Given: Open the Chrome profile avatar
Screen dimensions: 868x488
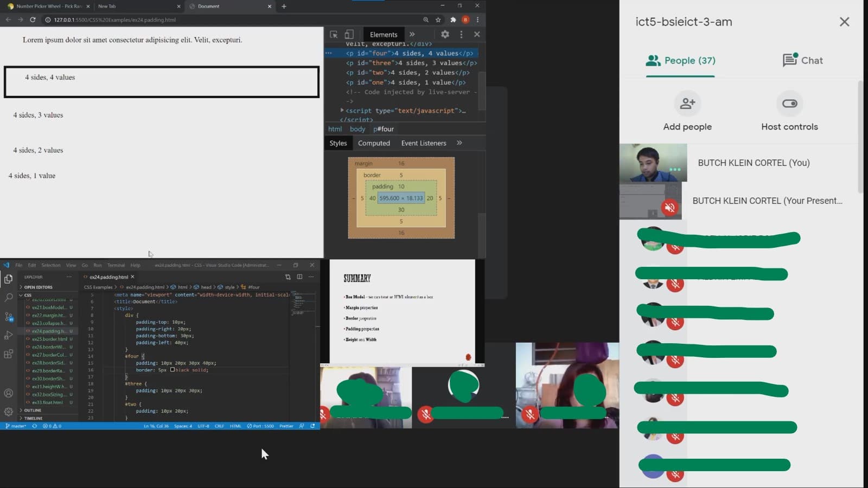Looking at the screenshot, I should coord(465,20).
